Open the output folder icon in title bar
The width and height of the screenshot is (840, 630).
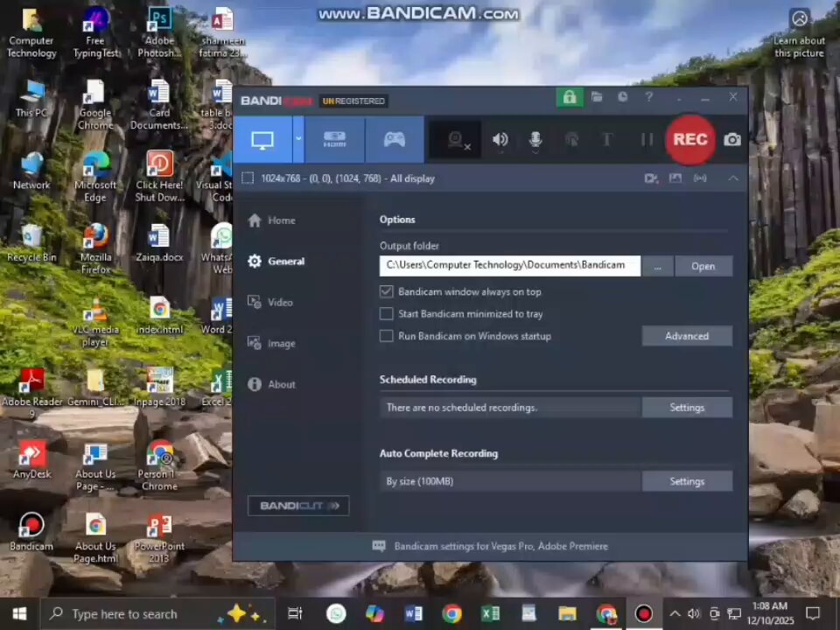coord(596,97)
